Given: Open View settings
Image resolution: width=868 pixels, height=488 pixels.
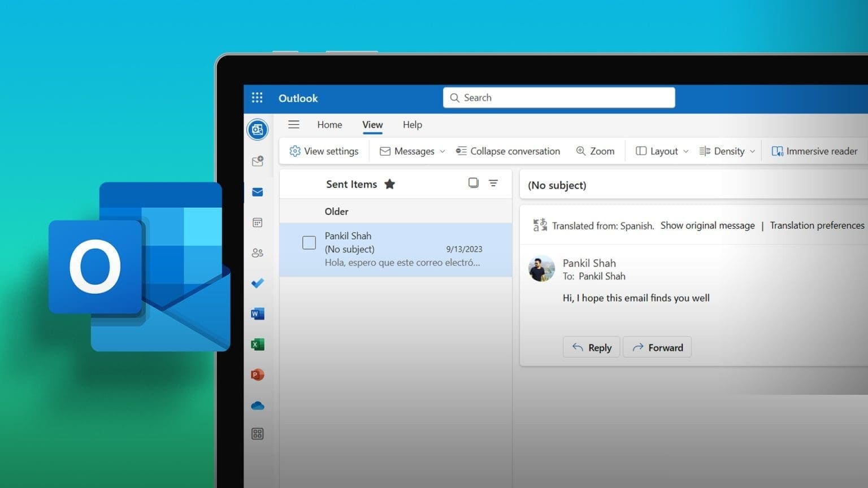Looking at the screenshot, I should pyautogui.click(x=324, y=151).
